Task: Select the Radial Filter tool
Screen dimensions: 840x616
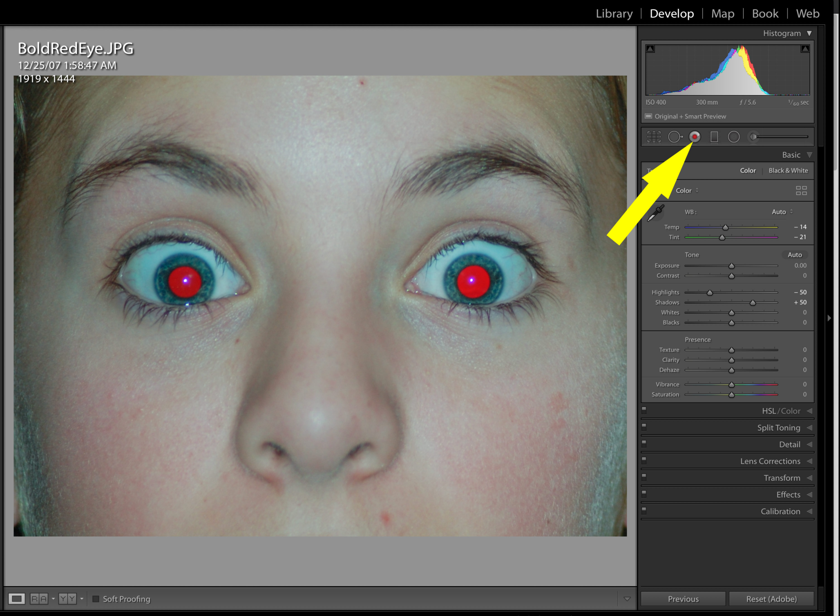Action: 733,137
